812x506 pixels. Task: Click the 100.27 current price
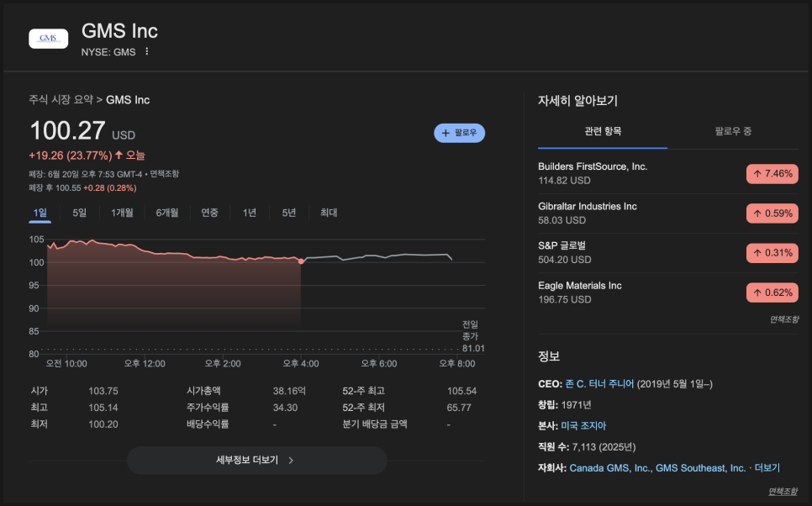[x=68, y=130]
